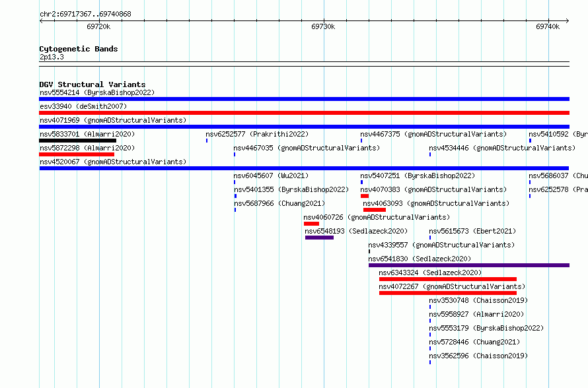The width and height of the screenshot is (588, 388).
Task: Select the red bar under nsv4072267
Action: [x=448, y=293]
